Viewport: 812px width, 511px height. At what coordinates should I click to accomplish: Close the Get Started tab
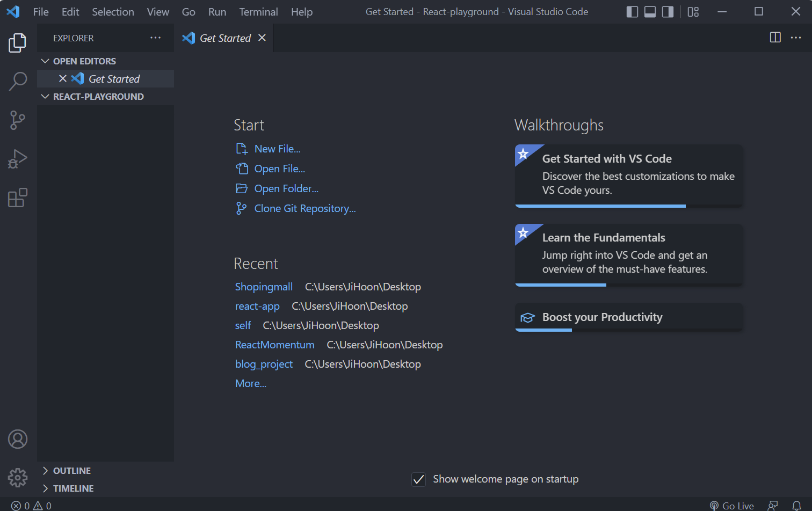[262, 38]
